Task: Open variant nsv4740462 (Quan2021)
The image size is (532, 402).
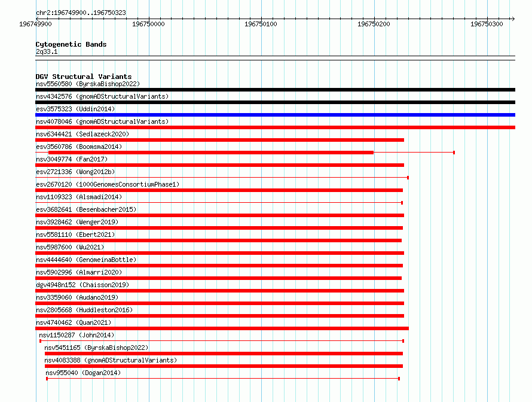Action: click(74, 322)
